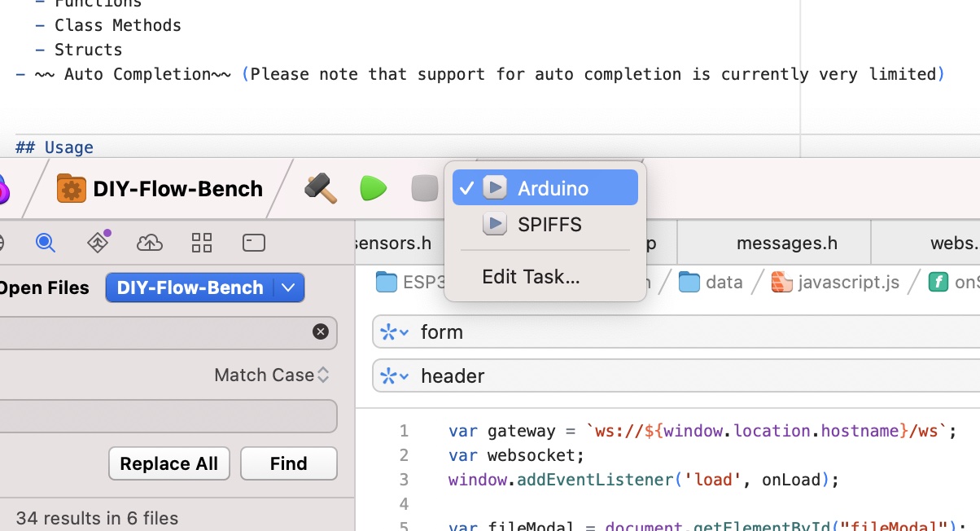Click the Open Files label
The width and height of the screenshot is (980, 531).
point(43,287)
